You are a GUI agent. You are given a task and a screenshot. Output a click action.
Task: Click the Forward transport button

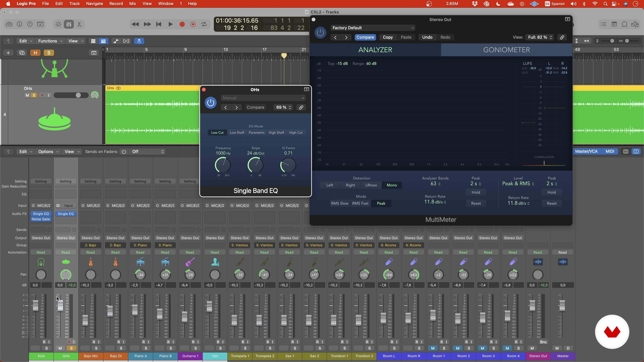147,24
